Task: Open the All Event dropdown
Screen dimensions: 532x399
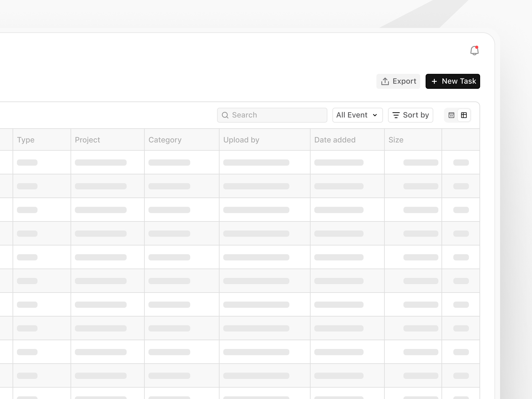Action: click(x=357, y=115)
